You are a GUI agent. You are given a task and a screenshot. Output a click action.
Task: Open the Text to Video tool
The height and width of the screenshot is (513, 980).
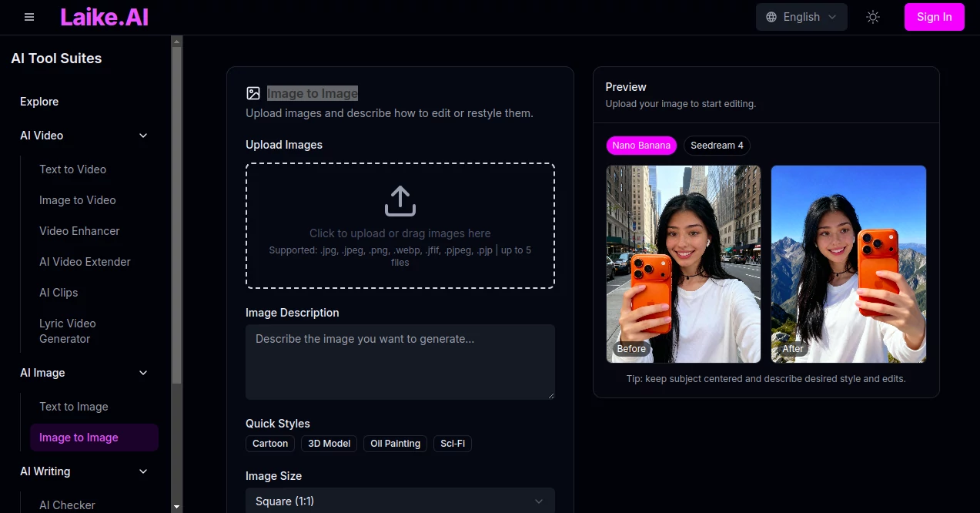click(72, 169)
